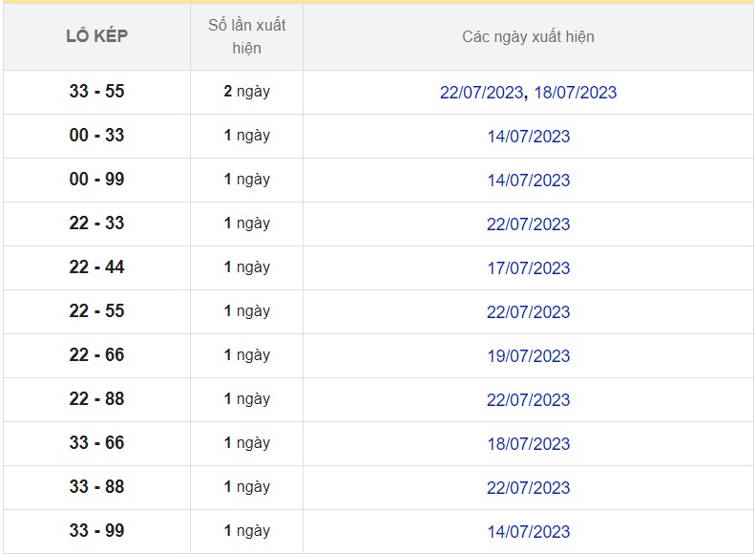Select the 00 - 99 pair cell
756x554 pixels.
coord(96,180)
